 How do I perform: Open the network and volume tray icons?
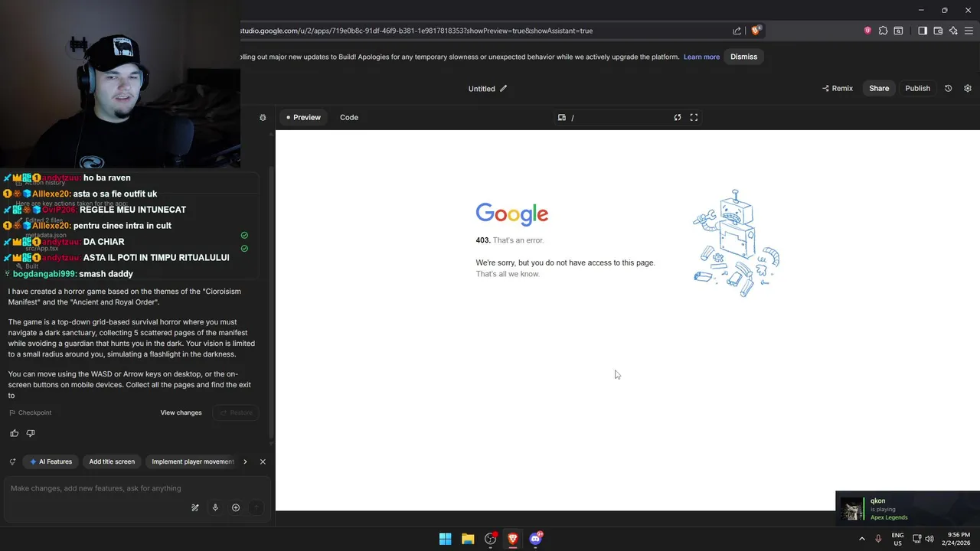pyautogui.click(x=923, y=539)
